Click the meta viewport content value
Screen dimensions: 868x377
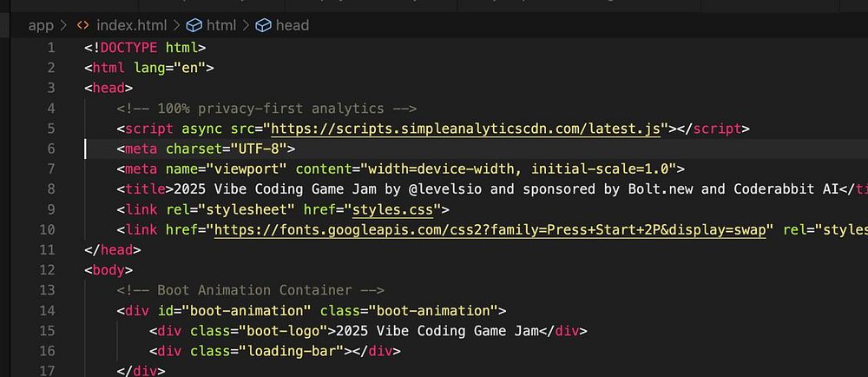(519, 169)
